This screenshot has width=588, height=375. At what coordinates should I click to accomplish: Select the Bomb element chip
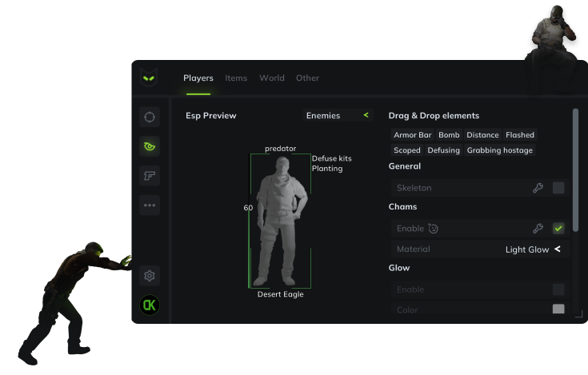click(449, 135)
